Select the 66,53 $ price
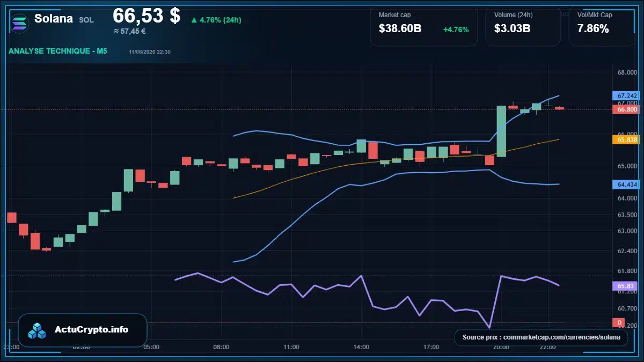Screen dimensions: 644x362 tap(146, 16)
